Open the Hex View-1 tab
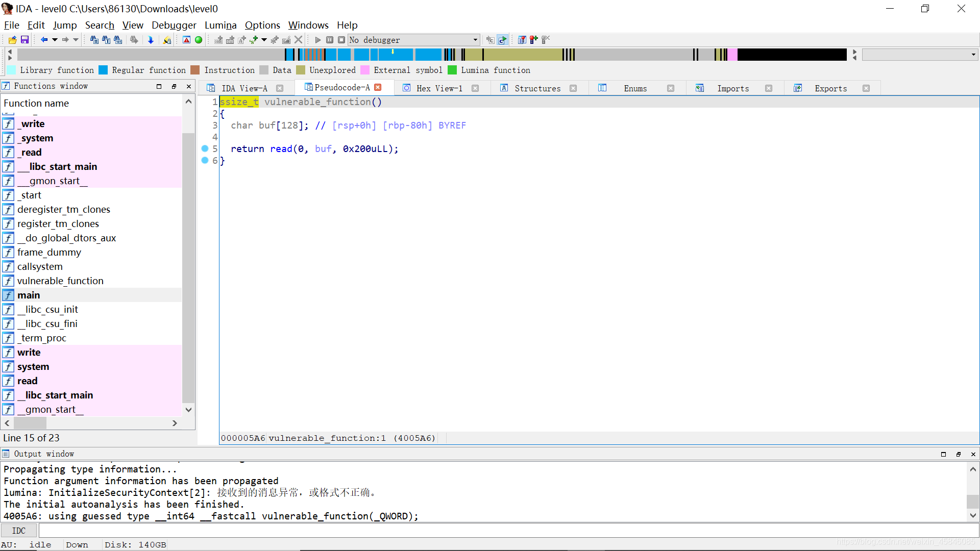This screenshot has height=551, width=980. [x=439, y=88]
